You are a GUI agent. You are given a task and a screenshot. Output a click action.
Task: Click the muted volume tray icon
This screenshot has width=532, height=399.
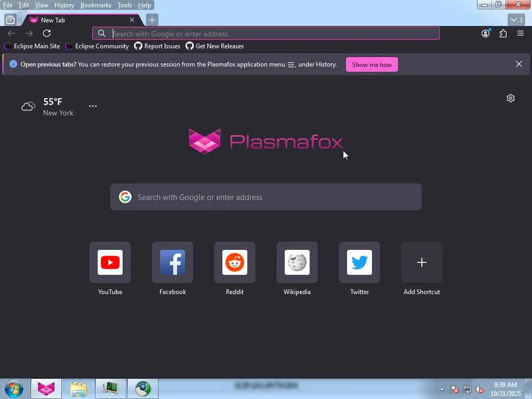tap(480, 390)
